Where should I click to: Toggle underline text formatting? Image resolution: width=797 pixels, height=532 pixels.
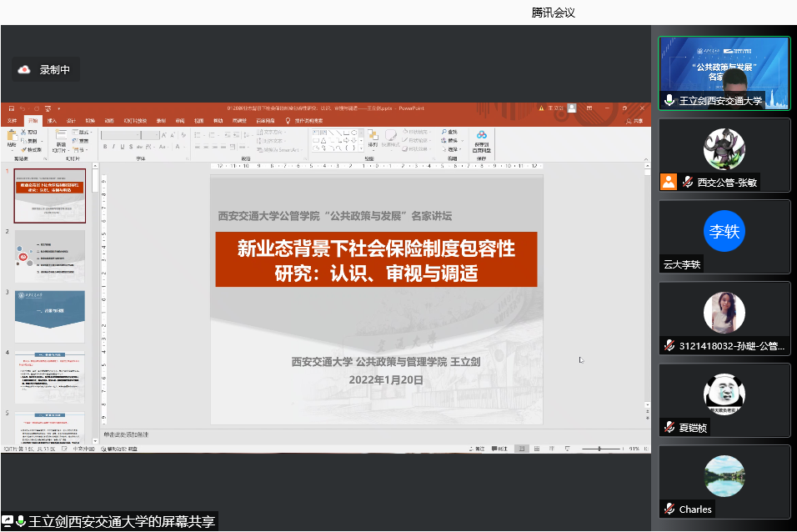122,147
